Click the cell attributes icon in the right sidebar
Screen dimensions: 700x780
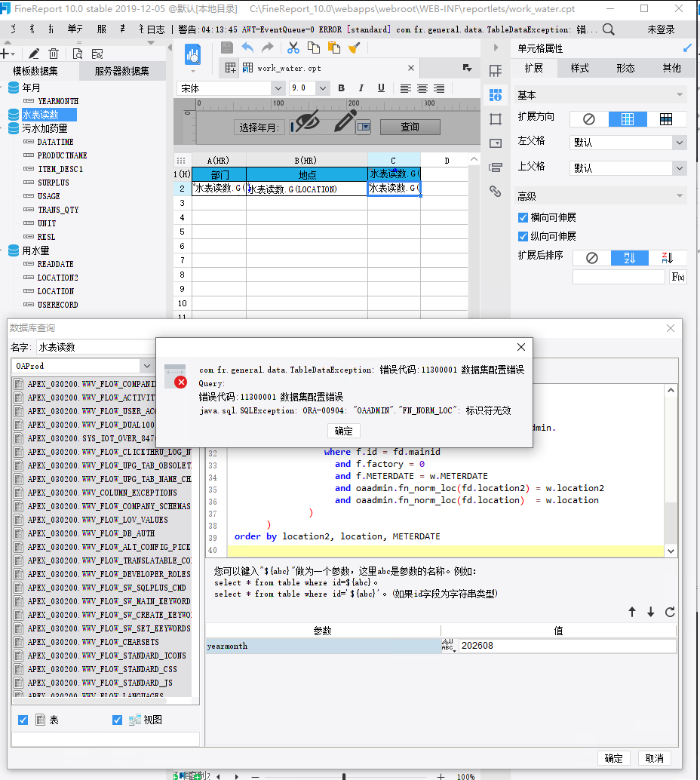(x=495, y=94)
